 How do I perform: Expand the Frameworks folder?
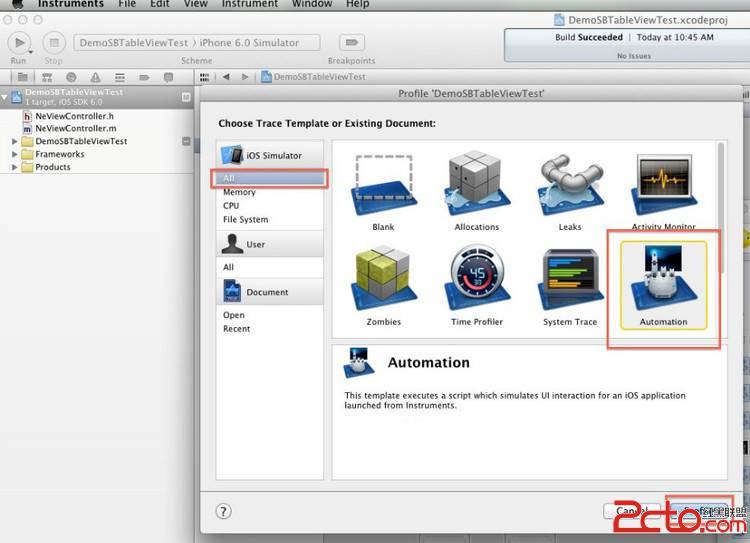(x=14, y=155)
